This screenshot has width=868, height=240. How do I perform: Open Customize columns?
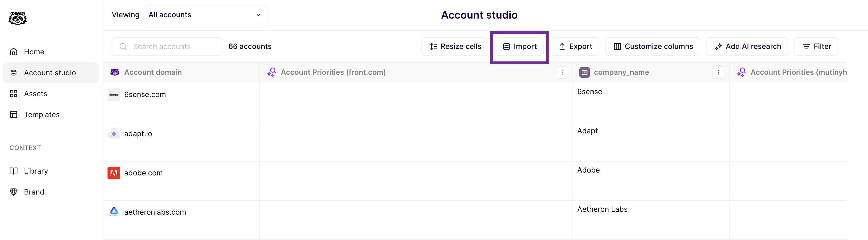pyautogui.click(x=653, y=47)
